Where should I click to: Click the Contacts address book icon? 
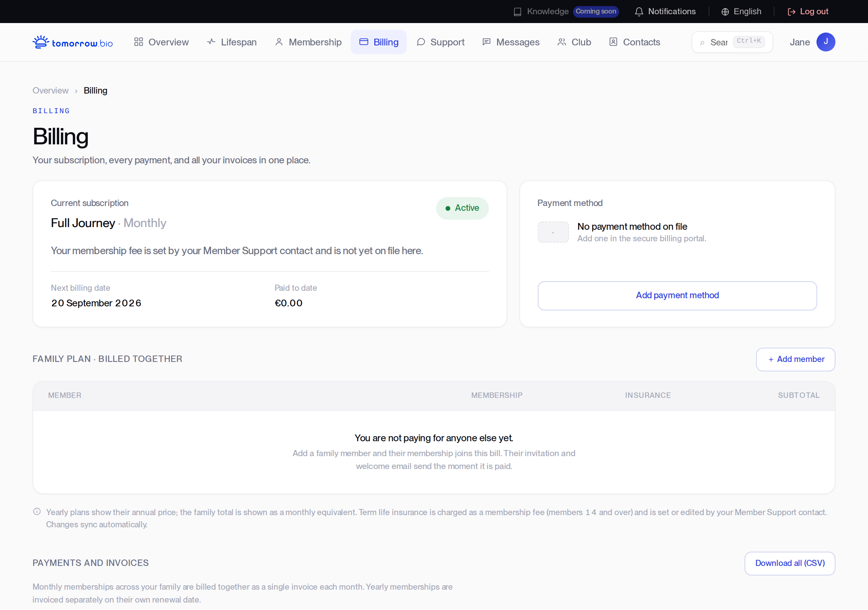point(613,42)
